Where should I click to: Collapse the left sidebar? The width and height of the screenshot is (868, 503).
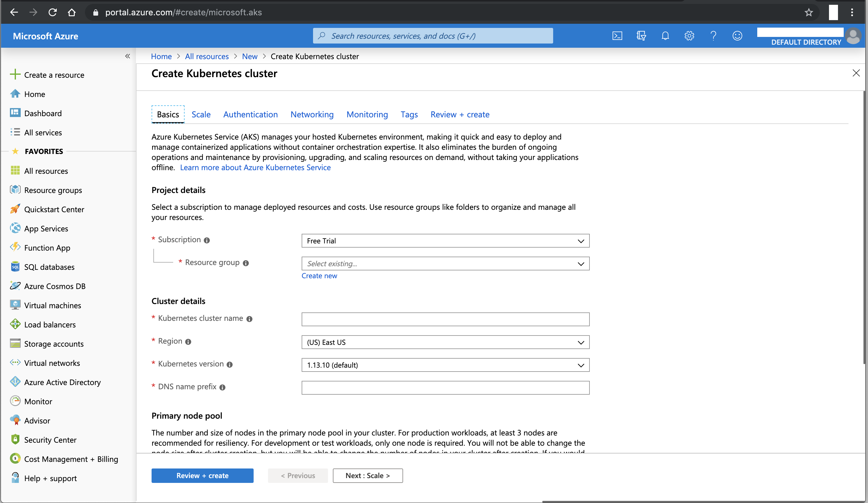128,56
